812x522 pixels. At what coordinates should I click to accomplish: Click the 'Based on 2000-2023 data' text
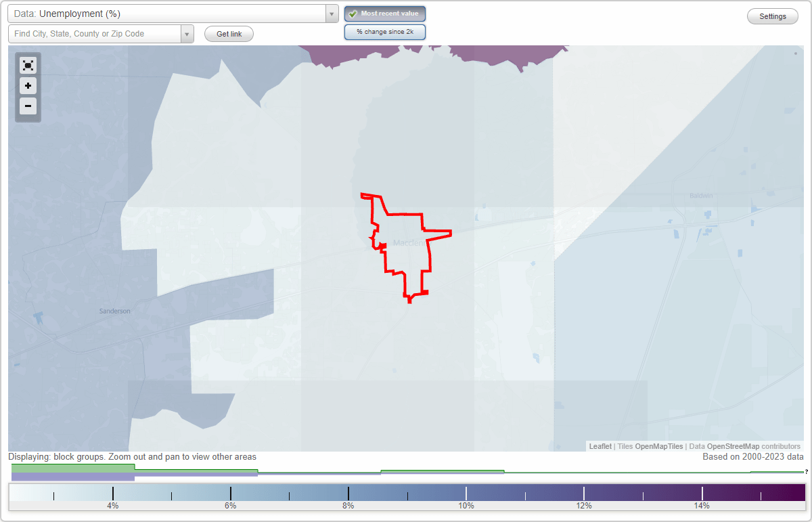[753, 457]
